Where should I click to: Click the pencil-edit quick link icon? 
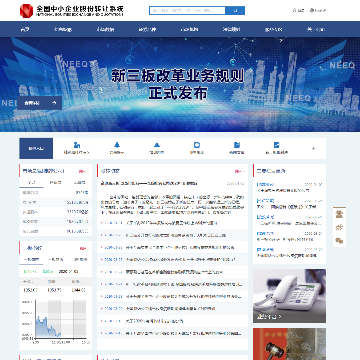tap(276, 145)
